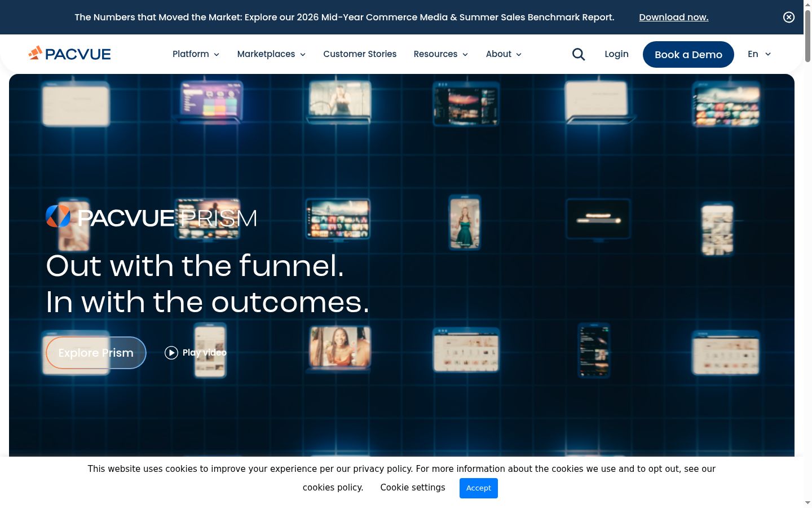Follow the Download now link
The image size is (812, 508).
pos(674,17)
